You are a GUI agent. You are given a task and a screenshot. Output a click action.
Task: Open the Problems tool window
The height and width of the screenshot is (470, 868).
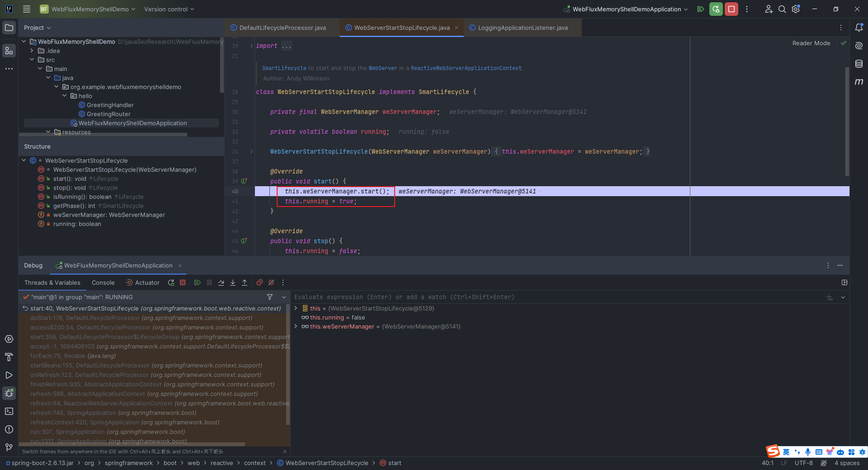point(9,429)
